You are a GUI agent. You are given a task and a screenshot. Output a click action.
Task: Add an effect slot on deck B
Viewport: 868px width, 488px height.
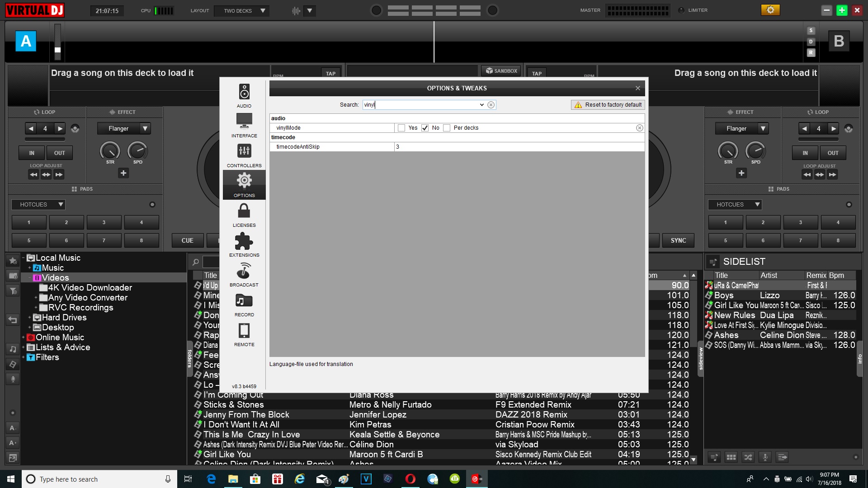[741, 173]
